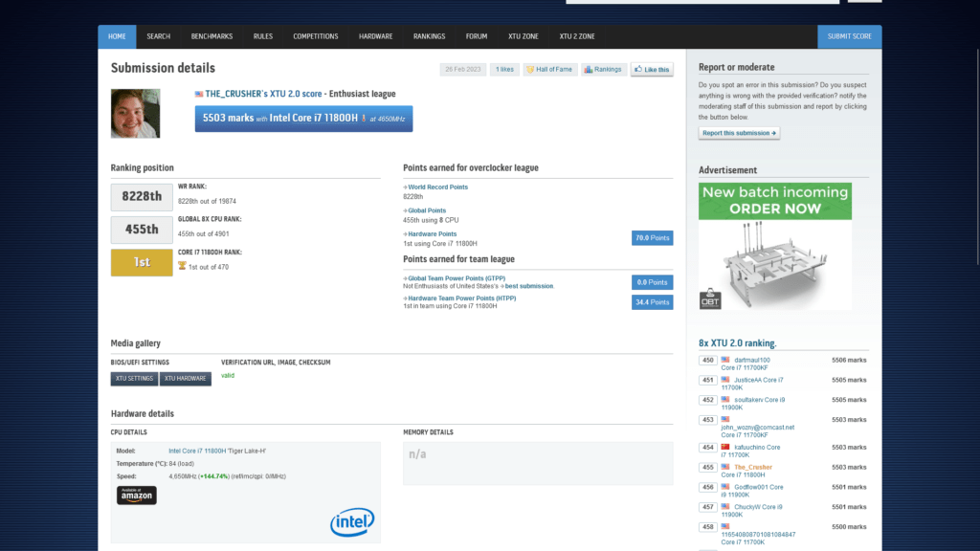The width and height of the screenshot is (980, 551).
Task: Open the XTU SETTINGS media button
Action: click(x=134, y=379)
